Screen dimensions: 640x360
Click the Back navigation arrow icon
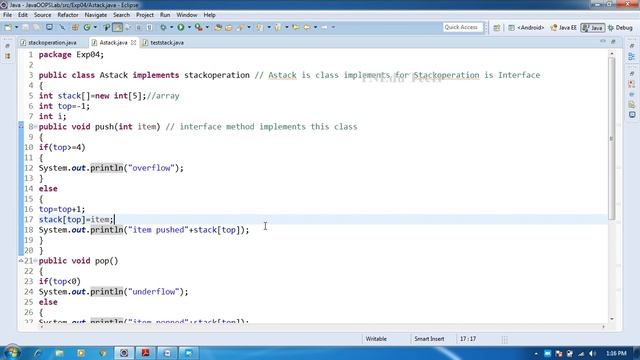307,27
